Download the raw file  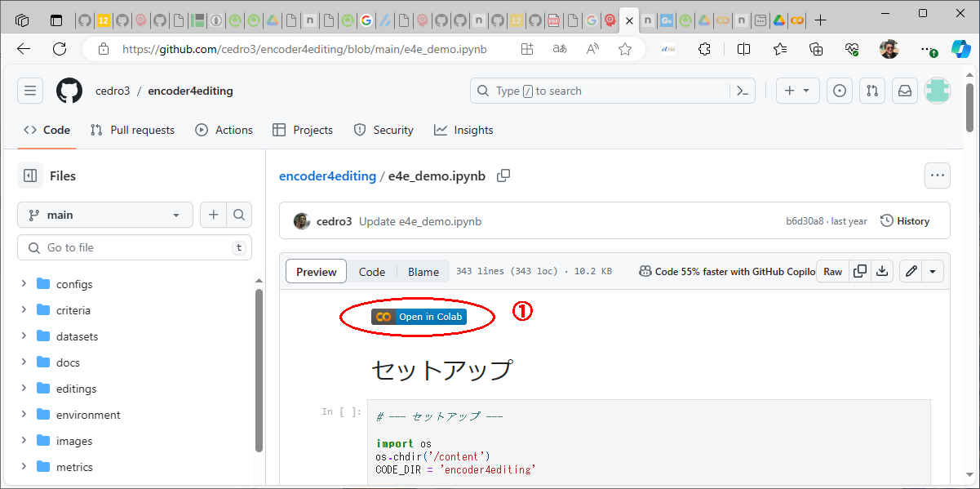882,272
